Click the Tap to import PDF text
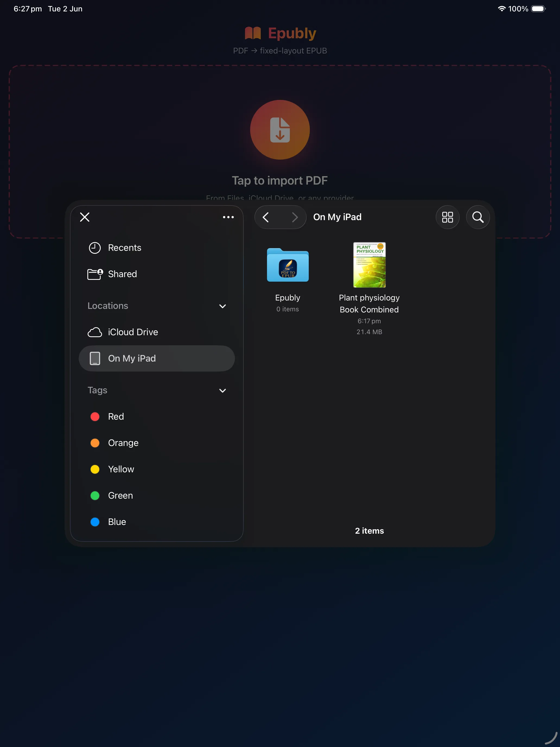The width and height of the screenshot is (560, 747). click(x=280, y=180)
